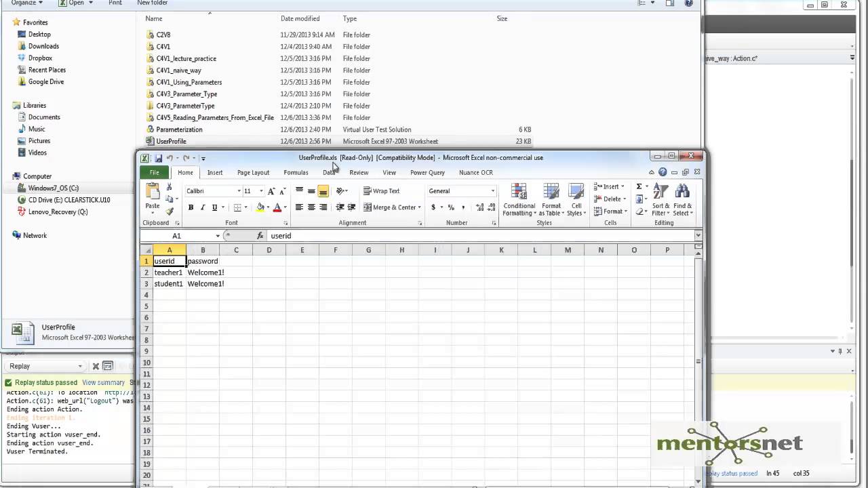Switch to the Page Layout tab

(x=253, y=173)
